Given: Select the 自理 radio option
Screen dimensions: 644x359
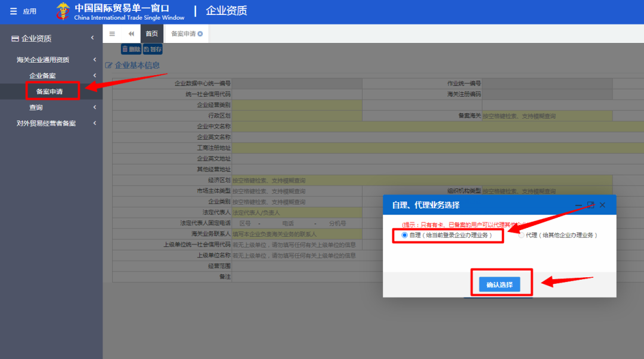Looking at the screenshot, I should pyautogui.click(x=405, y=235).
